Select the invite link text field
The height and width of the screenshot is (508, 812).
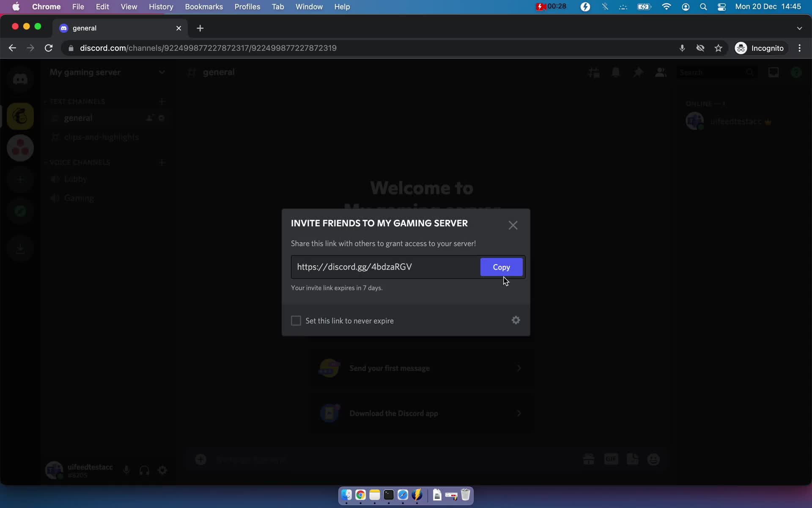[385, 267]
